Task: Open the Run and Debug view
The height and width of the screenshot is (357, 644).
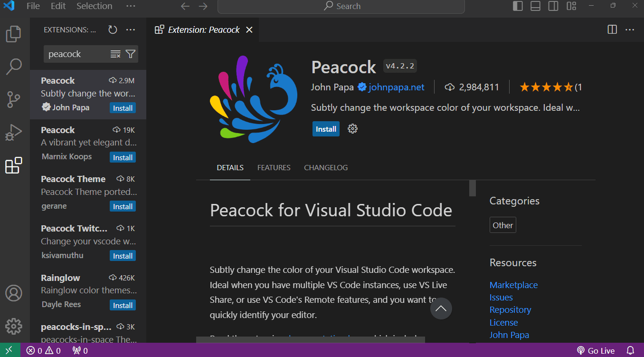Action: coord(14,132)
